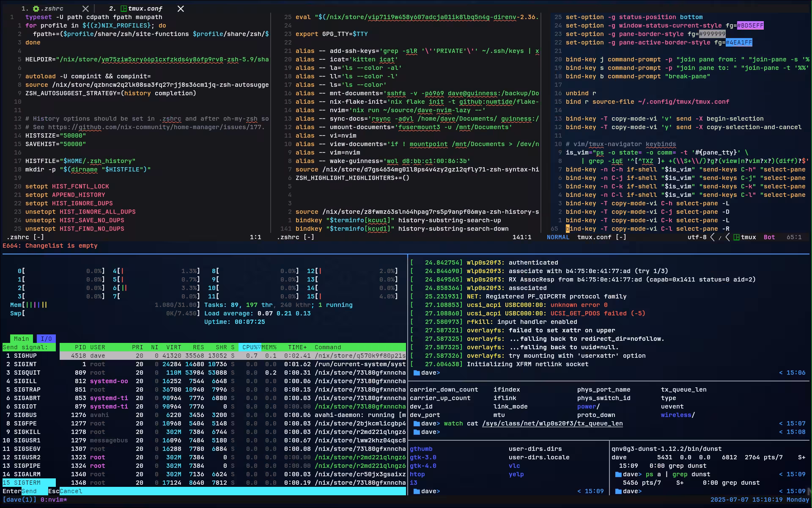Click the E664 Changelist is empty message
The width and height of the screenshot is (812, 508).
pos(50,246)
